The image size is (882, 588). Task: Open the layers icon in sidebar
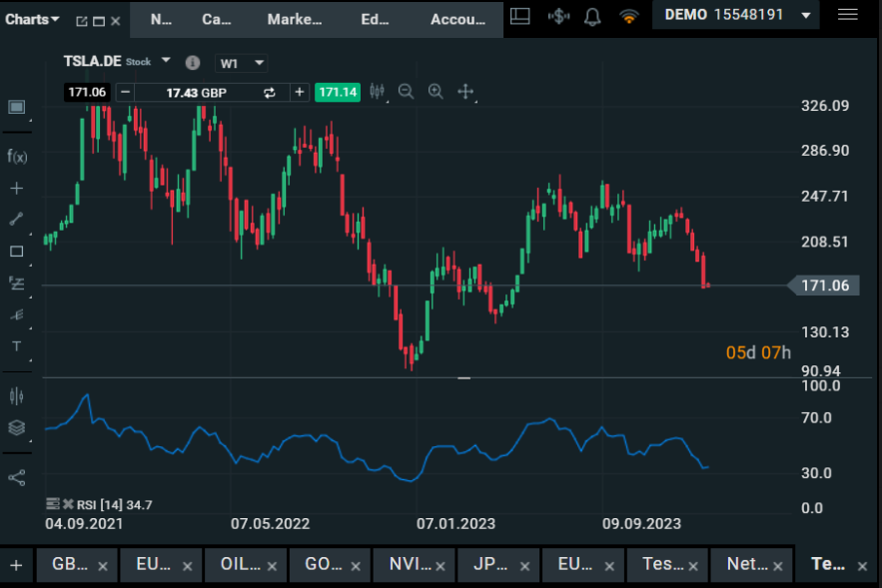pos(16,427)
